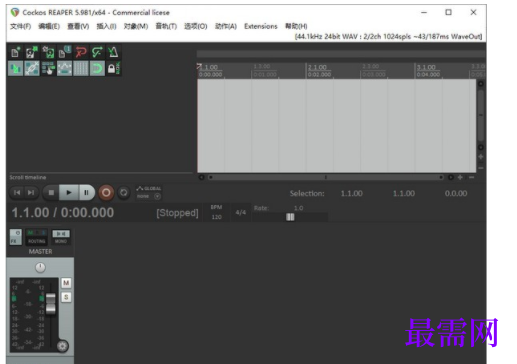
Task: Click the red Record button
Action: 106,193
